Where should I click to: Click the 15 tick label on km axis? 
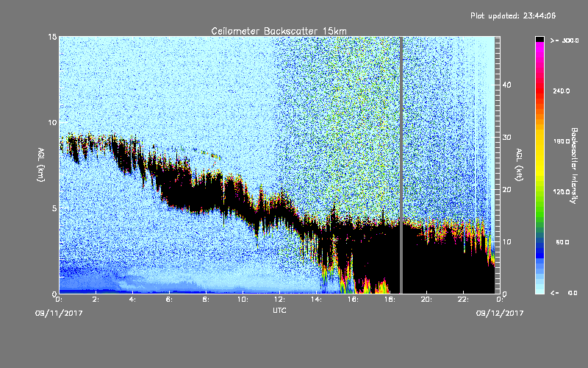coord(52,37)
